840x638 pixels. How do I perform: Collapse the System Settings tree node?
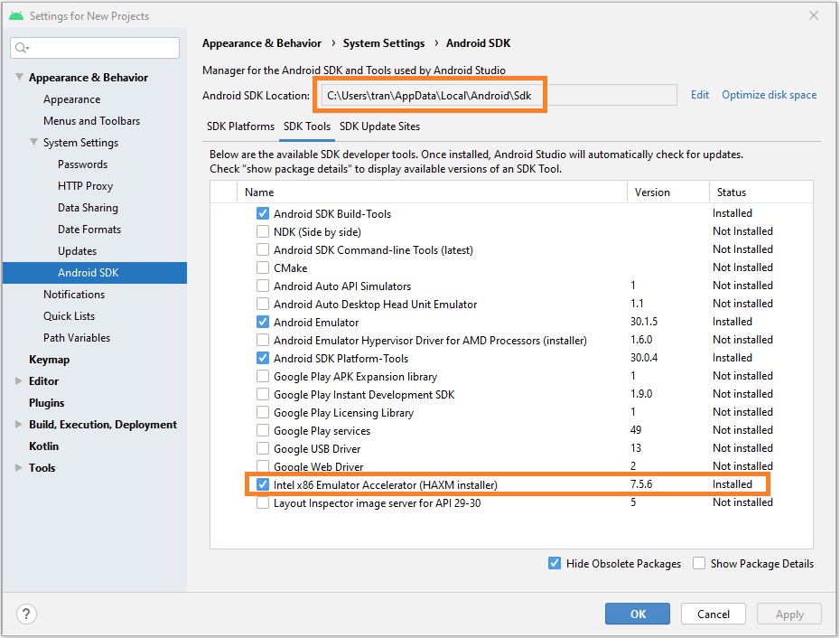point(33,142)
